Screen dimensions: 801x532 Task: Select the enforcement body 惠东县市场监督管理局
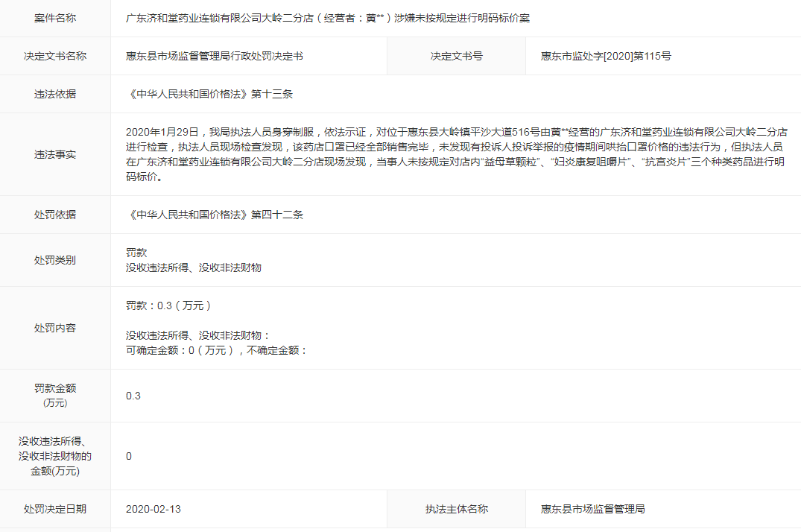pos(592,509)
